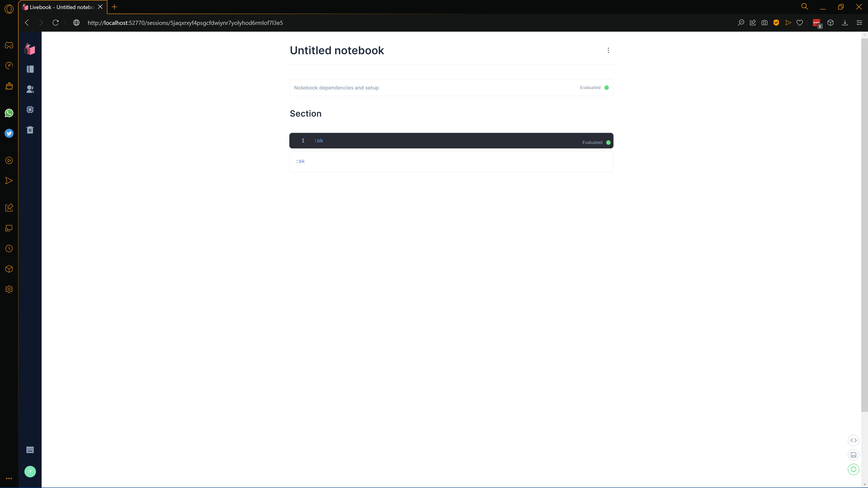Open Twitter from the browser sidebar

9,133
